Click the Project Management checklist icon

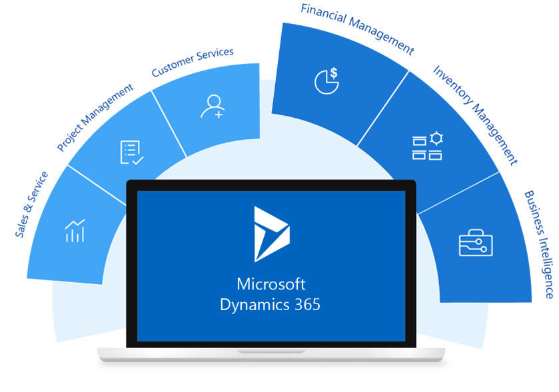pos(129,151)
